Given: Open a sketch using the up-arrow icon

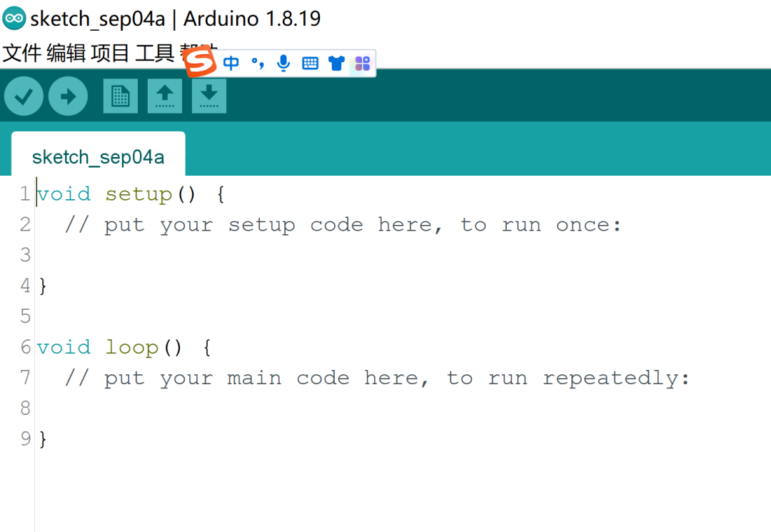Looking at the screenshot, I should (165, 96).
